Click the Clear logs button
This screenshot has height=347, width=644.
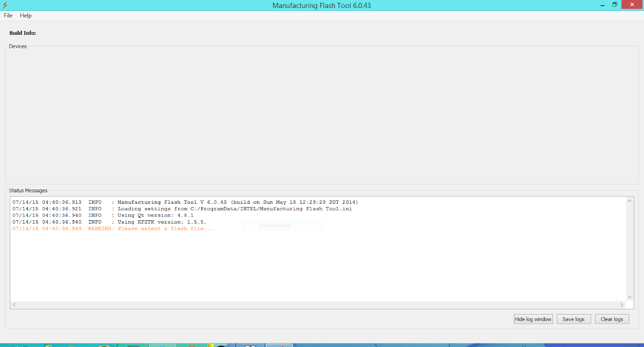[x=612, y=319]
